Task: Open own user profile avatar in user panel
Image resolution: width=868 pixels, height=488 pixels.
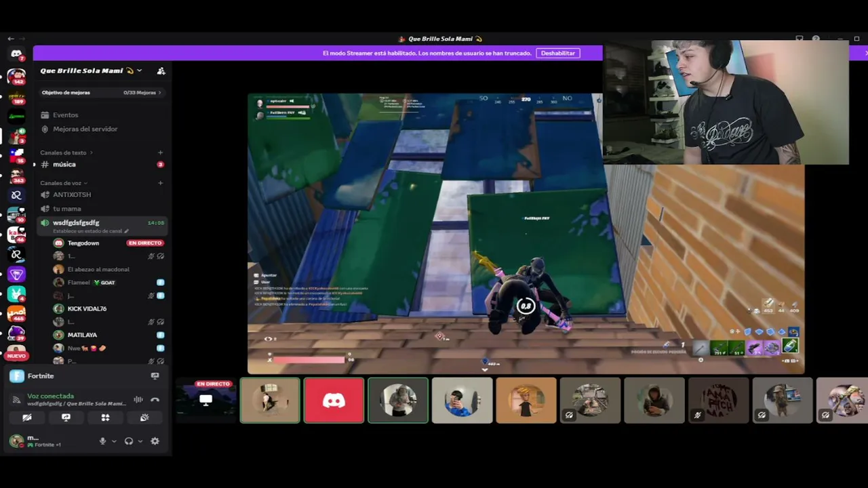Action: click(x=16, y=441)
